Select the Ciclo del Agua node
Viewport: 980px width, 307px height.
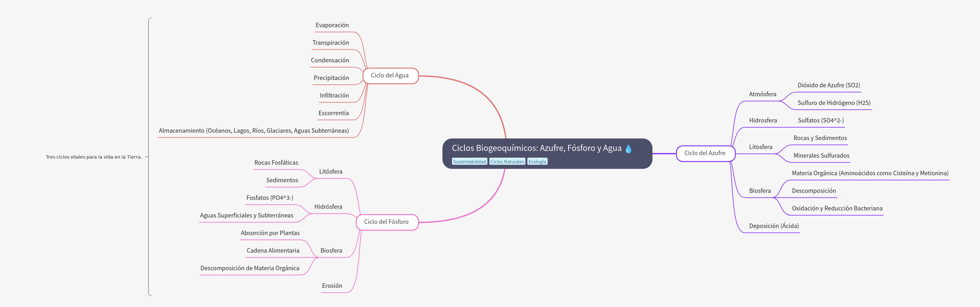click(x=390, y=75)
